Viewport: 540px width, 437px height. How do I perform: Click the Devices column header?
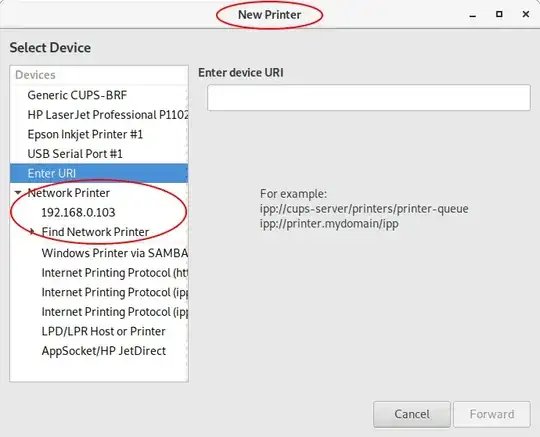tap(99, 75)
